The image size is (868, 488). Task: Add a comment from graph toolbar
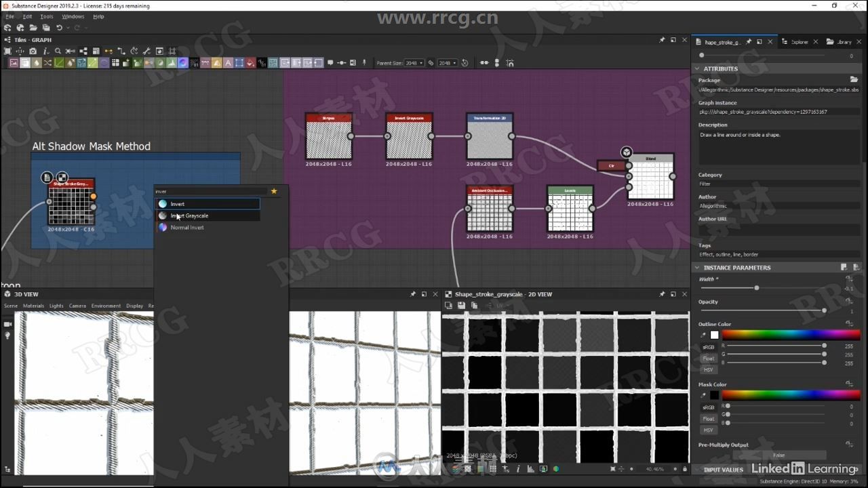click(x=330, y=63)
